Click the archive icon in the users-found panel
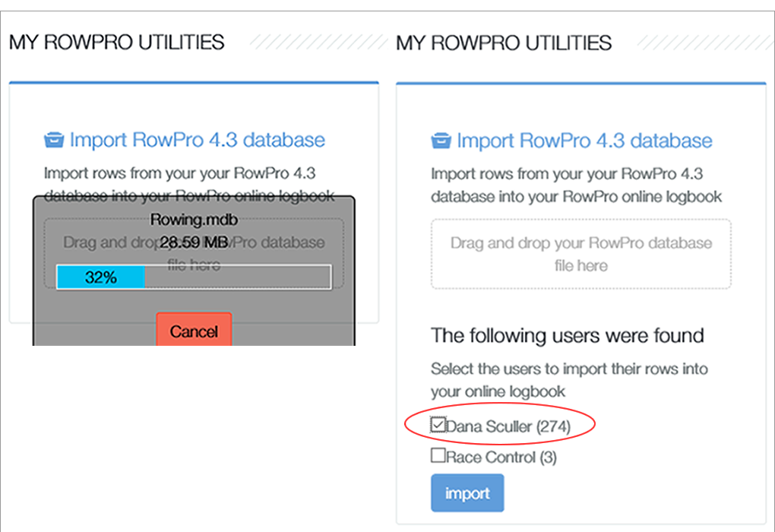 pyautogui.click(x=441, y=141)
